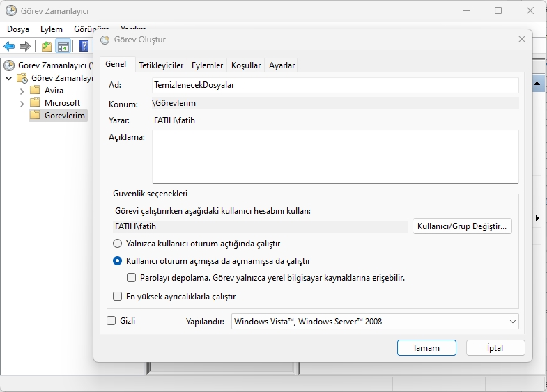Click Kullanıcı/Grup Değiştir button

pos(462,226)
